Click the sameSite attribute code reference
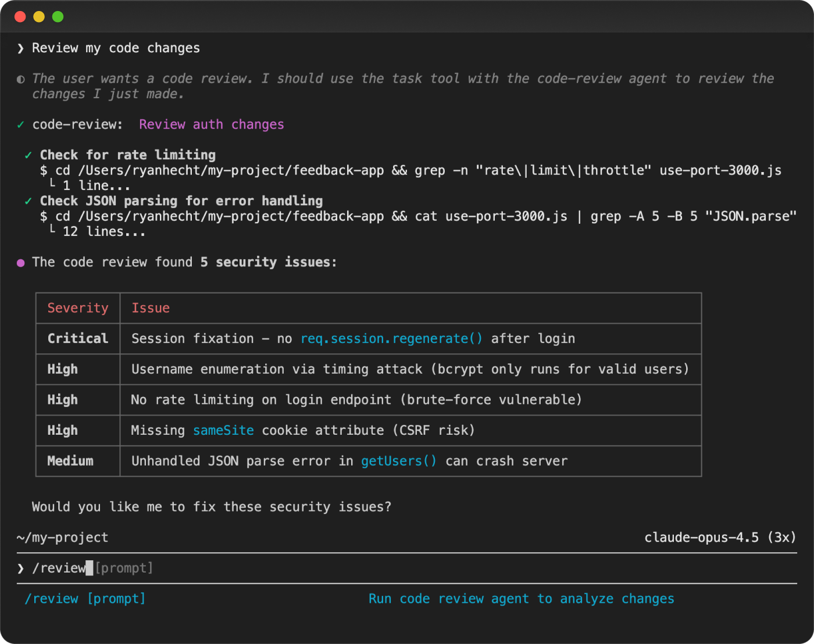The height and width of the screenshot is (644, 814). (223, 431)
